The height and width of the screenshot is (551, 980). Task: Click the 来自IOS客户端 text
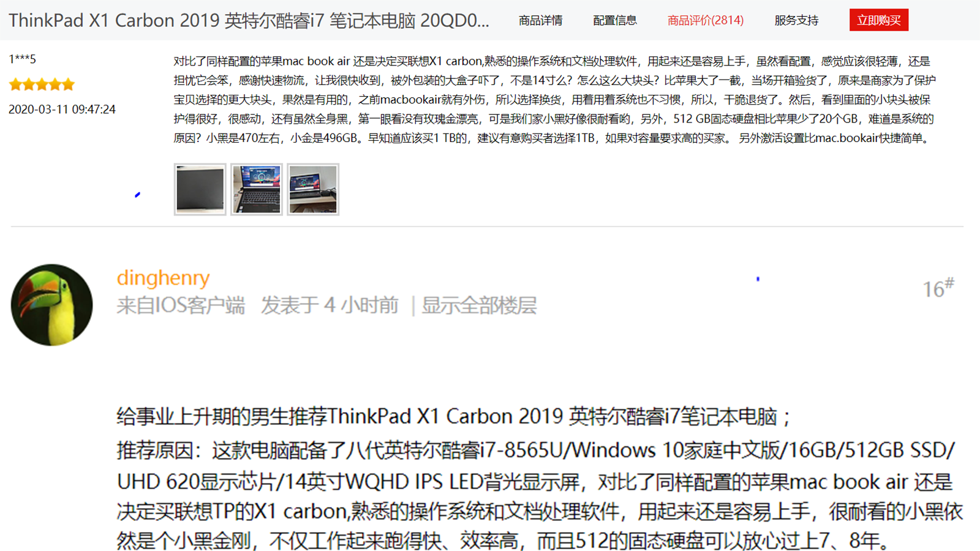(x=181, y=305)
